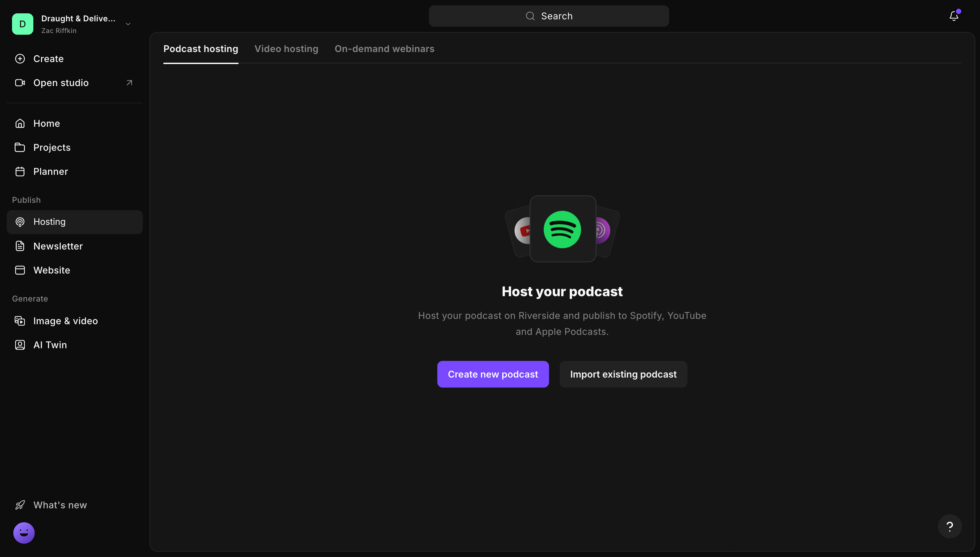Select the Create menu label
This screenshot has height=557, width=980.
pos(49,58)
